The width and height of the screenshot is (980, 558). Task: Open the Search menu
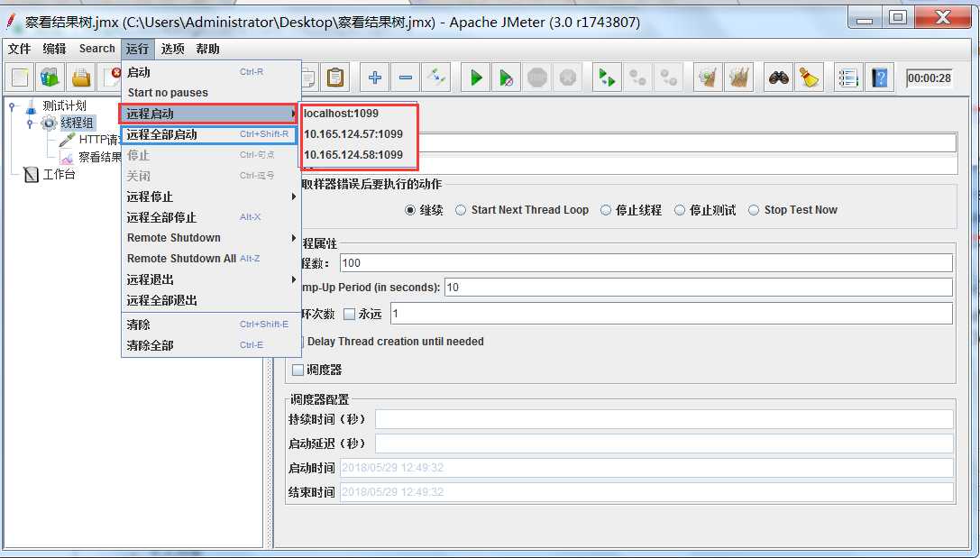[96, 49]
